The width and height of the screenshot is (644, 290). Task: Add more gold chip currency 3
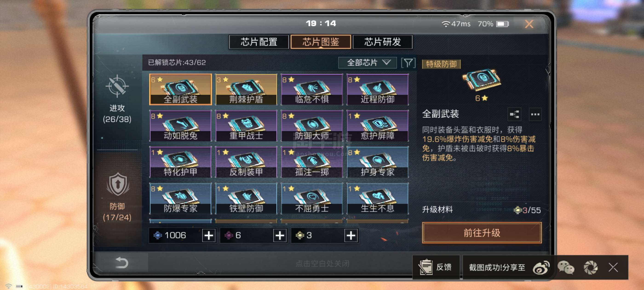pyautogui.click(x=351, y=235)
